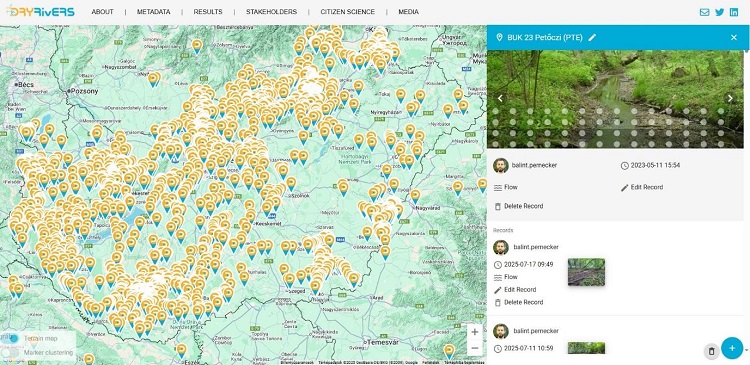Click the email envelope icon in header
Image resolution: width=750 pixels, height=365 pixels.
pos(704,12)
